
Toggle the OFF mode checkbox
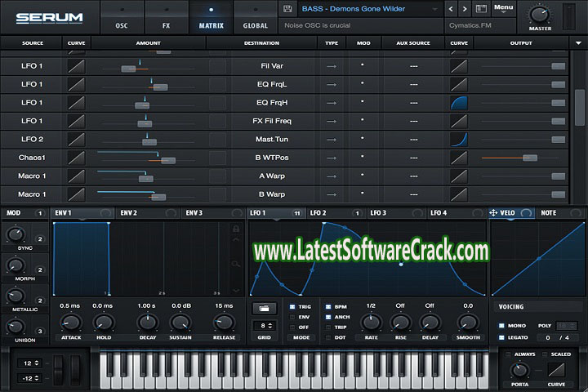click(x=292, y=327)
